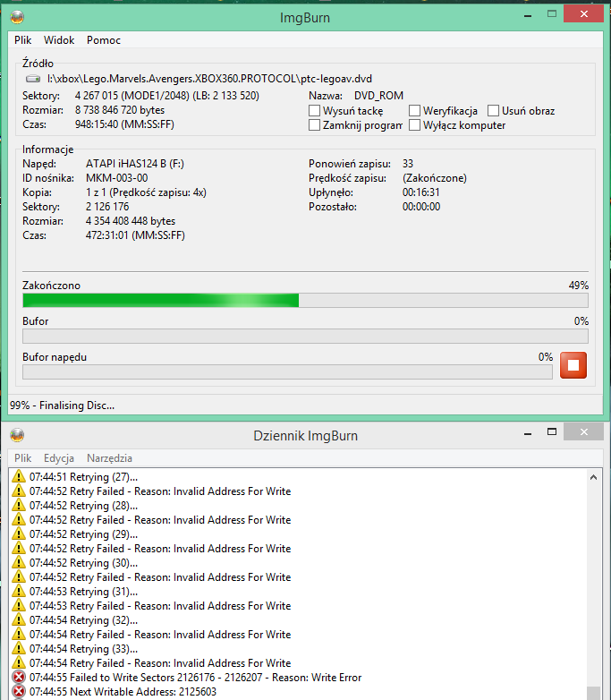611x700 pixels.
Task: Tick the Zamknij program checkbox
Action: pos(314,125)
